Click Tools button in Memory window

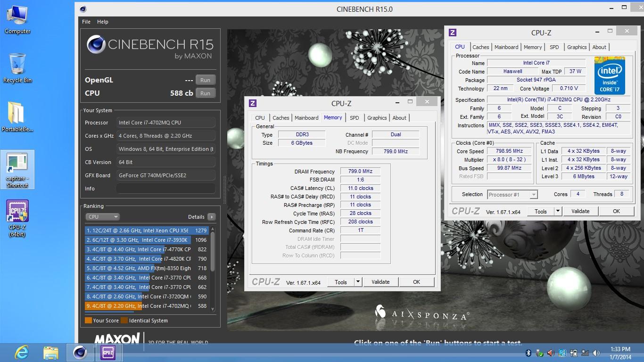pos(341,282)
